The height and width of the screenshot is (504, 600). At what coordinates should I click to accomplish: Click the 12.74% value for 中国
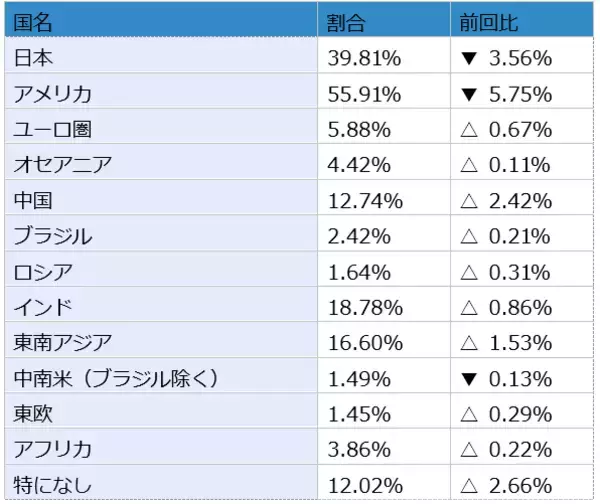(x=365, y=201)
